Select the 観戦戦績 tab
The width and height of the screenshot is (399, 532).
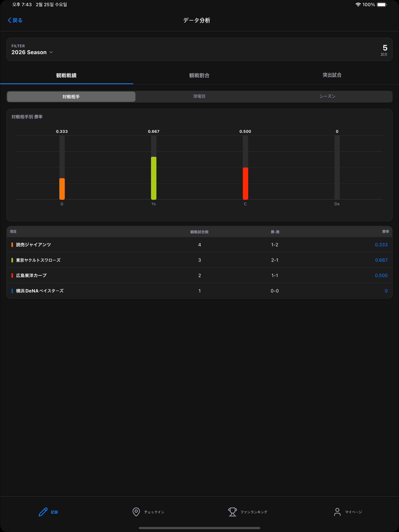click(x=66, y=75)
